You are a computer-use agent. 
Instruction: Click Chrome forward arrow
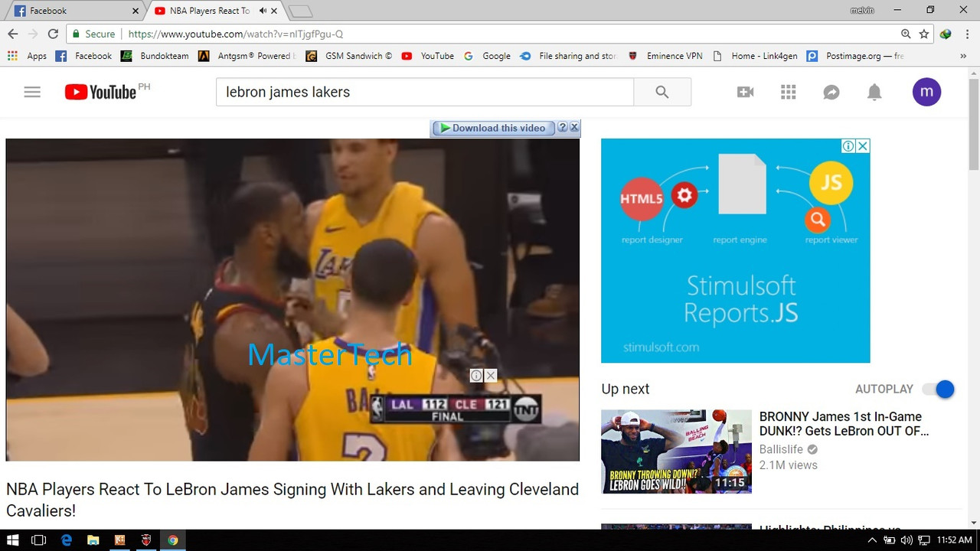pyautogui.click(x=33, y=34)
